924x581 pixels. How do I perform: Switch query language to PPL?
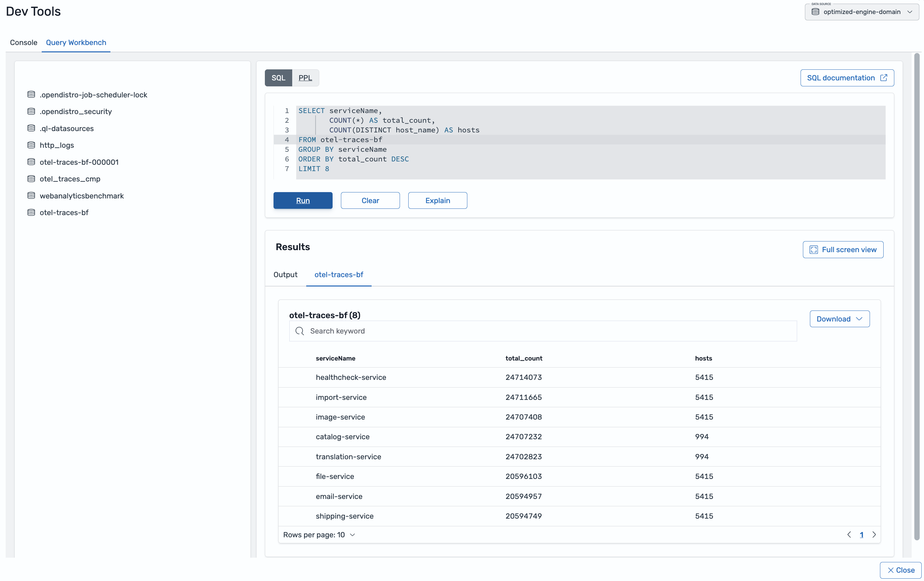(305, 78)
